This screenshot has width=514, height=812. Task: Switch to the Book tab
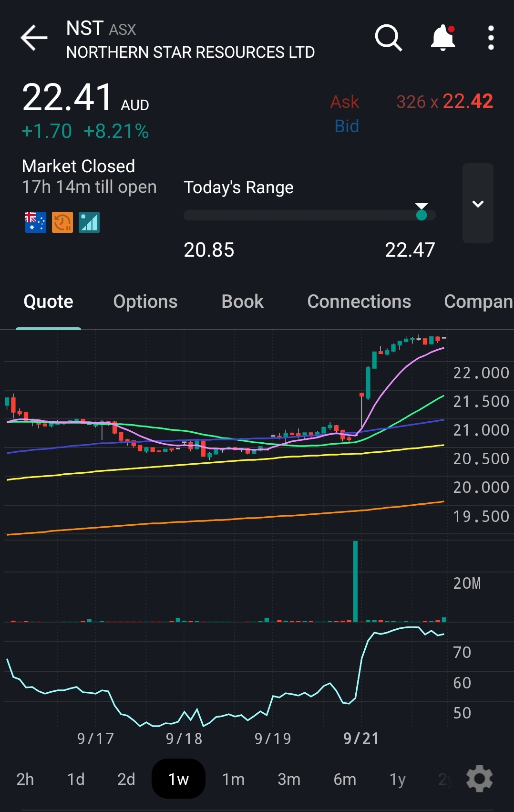242,302
